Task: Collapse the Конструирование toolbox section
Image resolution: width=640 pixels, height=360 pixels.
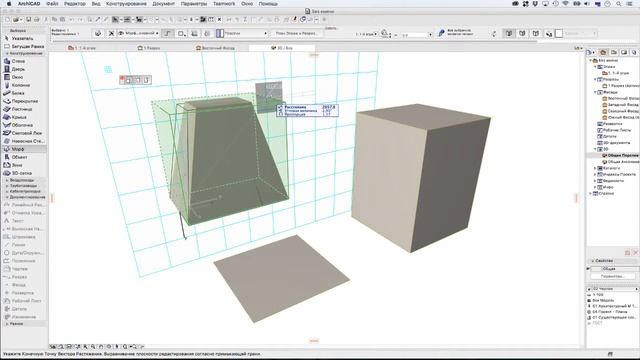Action: [x=7, y=53]
